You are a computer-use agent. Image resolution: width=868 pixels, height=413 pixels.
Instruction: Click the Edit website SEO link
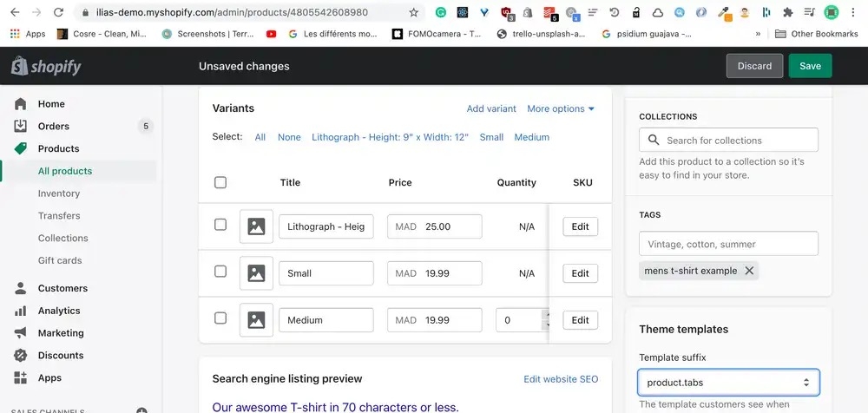coord(561,379)
